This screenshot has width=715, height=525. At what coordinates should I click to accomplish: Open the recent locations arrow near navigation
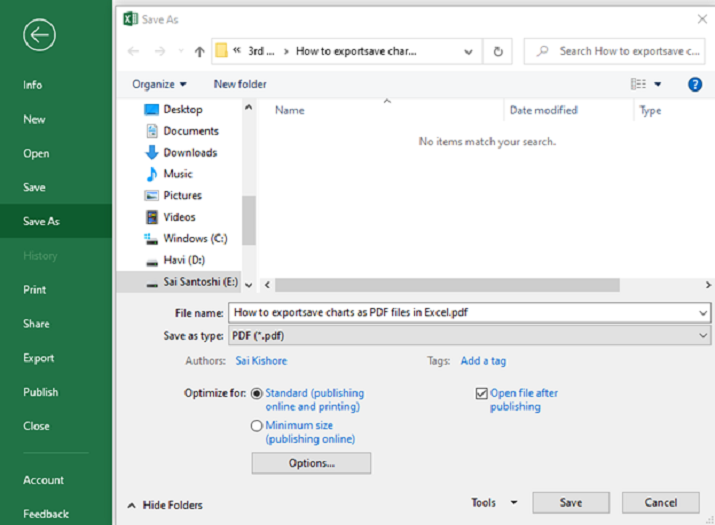coord(181,51)
